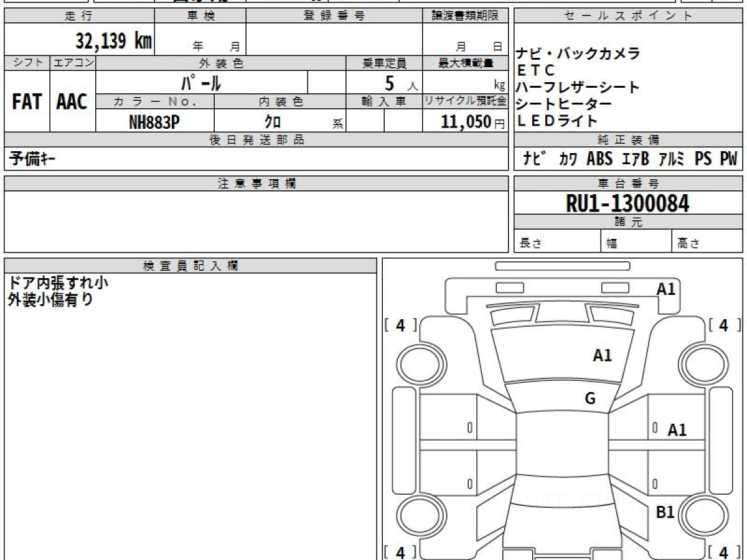Viewport: 747px width, 560px height.
Task: Click the 予備キー entry
Action: [32, 159]
